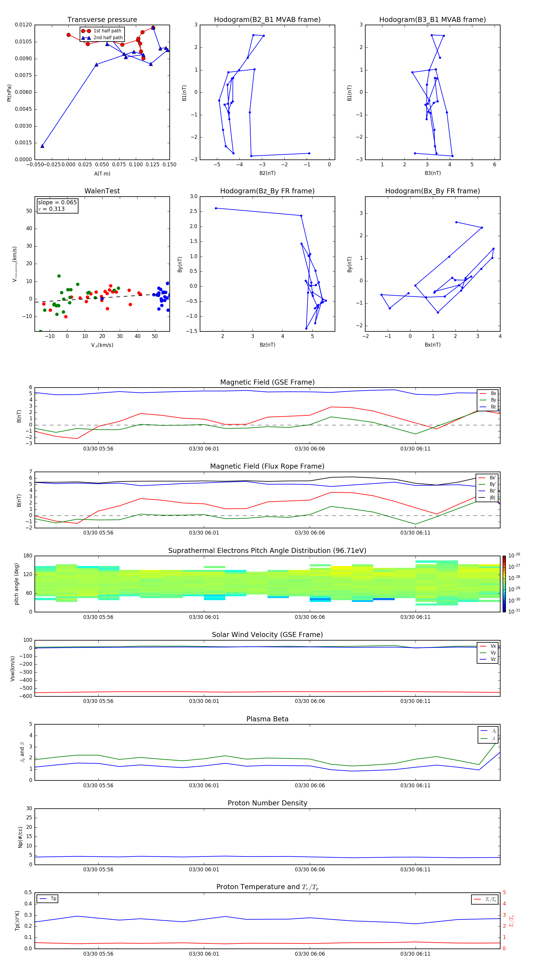Image resolution: width=535 pixels, height=980 pixels.
Task: Click the 'Vsw(km/s)' axis label
Action: point(12,668)
